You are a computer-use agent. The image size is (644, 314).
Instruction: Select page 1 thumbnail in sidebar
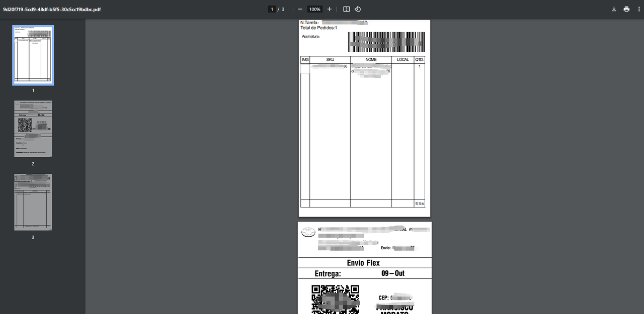pos(33,55)
